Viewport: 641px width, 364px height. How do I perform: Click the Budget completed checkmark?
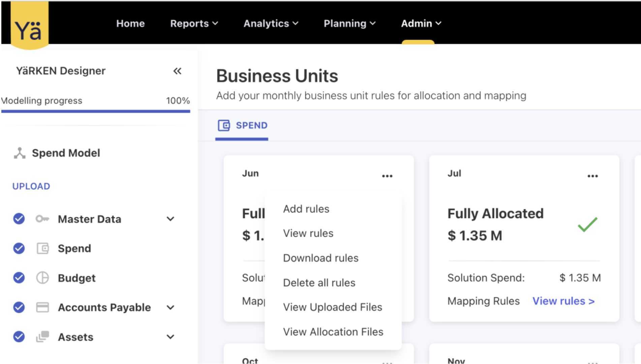point(19,278)
